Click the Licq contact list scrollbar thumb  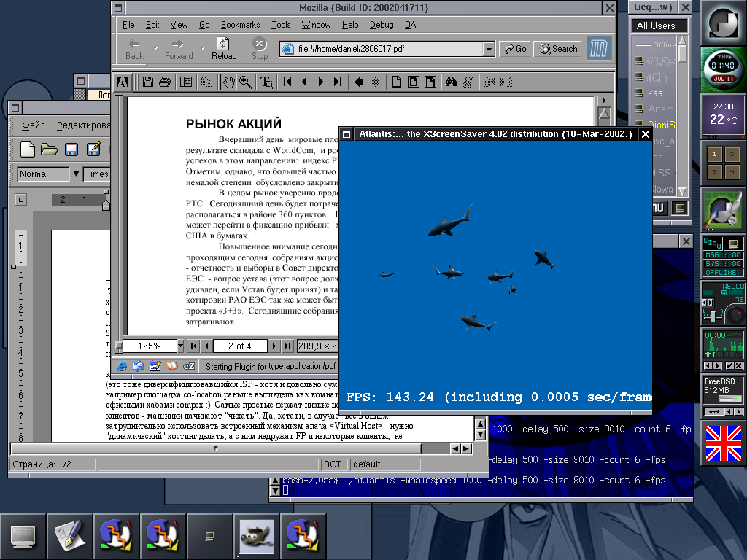pos(682,54)
